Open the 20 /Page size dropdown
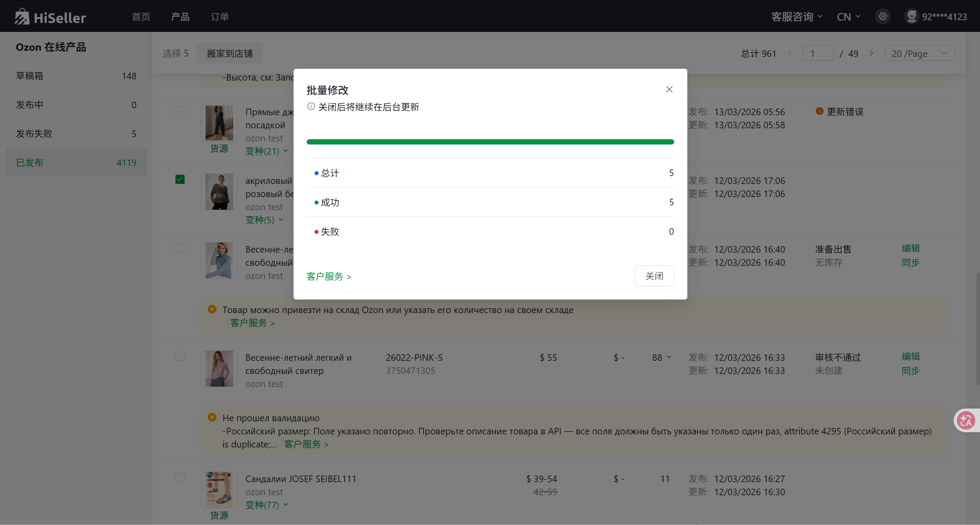Viewport: 980px width, 525px height. [919, 53]
